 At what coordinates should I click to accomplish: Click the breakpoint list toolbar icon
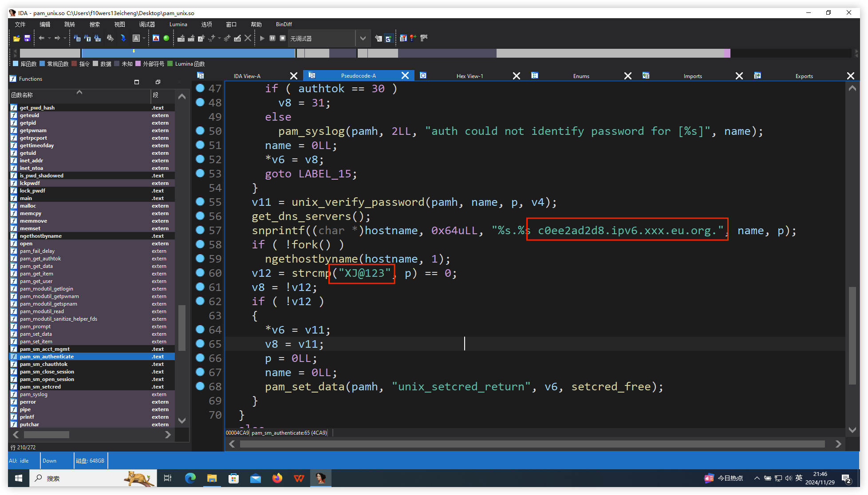[x=403, y=38]
